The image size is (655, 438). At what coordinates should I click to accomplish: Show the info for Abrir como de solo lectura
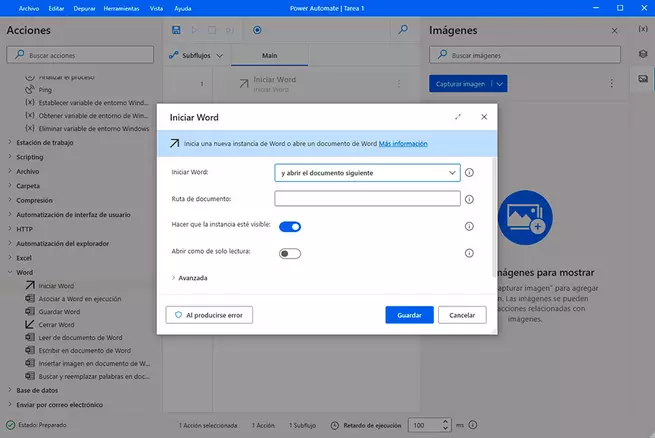[x=470, y=253]
